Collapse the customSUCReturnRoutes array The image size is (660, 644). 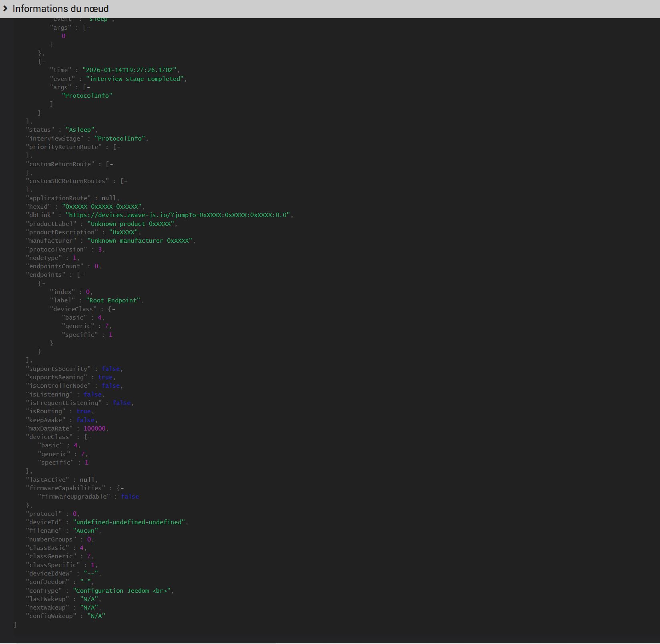(126, 181)
